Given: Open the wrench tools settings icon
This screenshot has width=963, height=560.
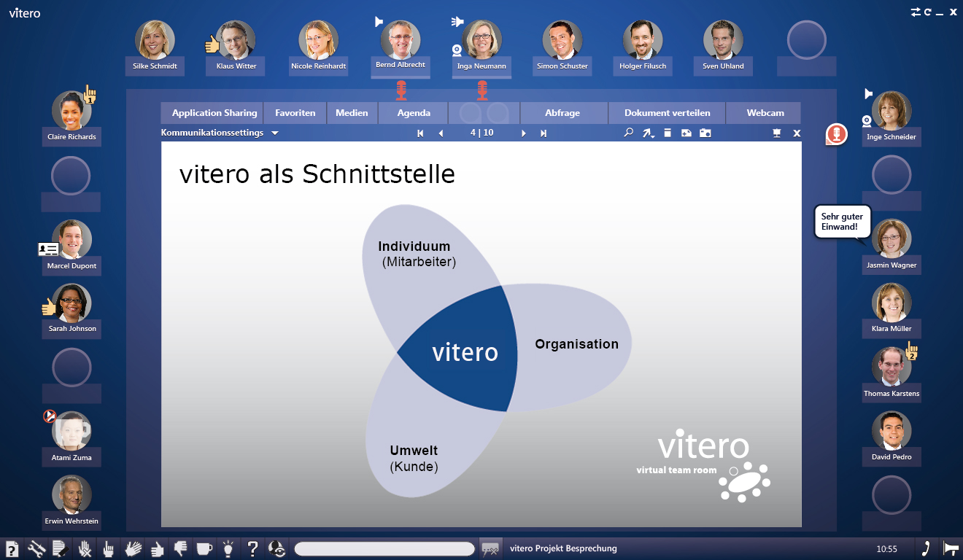Looking at the screenshot, I should pyautogui.click(x=36, y=548).
